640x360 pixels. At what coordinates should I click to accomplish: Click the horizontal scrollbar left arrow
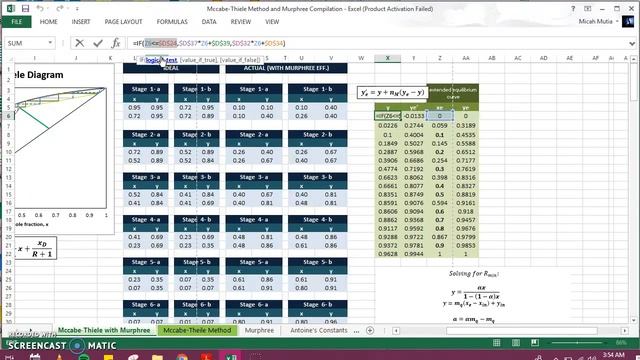pos(396,331)
